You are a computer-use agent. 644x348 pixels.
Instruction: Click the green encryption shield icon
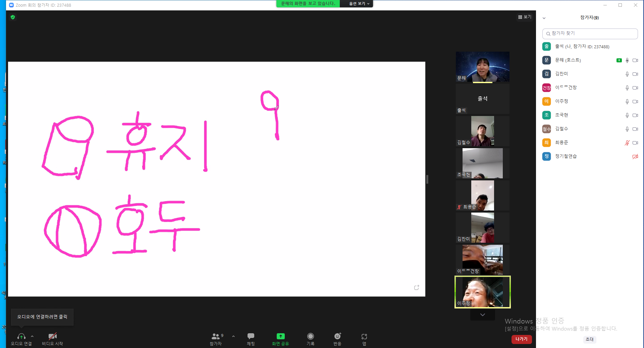pyautogui.click(x=13, y=17)
